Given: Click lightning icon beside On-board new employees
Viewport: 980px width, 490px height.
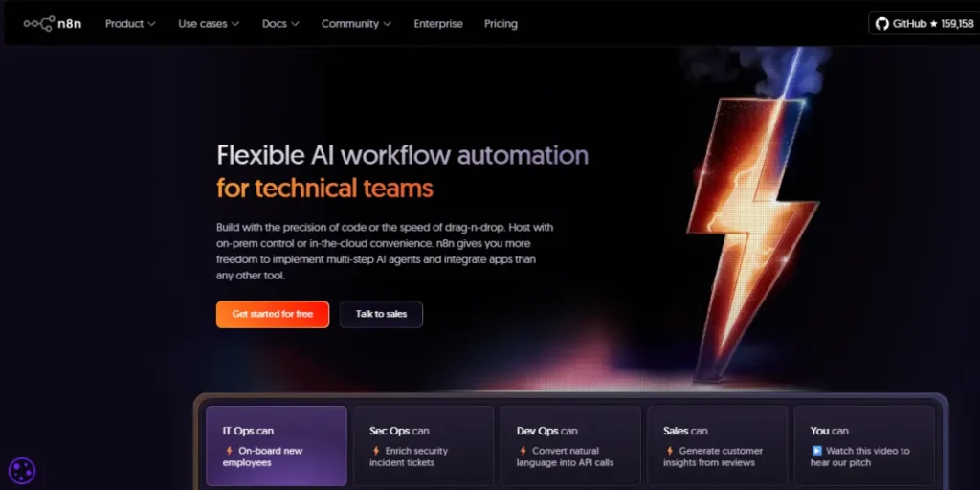Looking at the screenshot, I should (x=229, y=451).
